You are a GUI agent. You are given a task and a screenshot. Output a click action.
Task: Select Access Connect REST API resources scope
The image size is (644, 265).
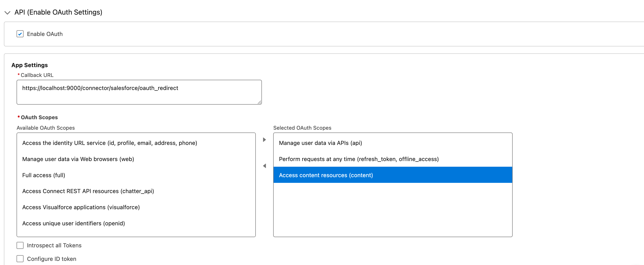[88, 191]
